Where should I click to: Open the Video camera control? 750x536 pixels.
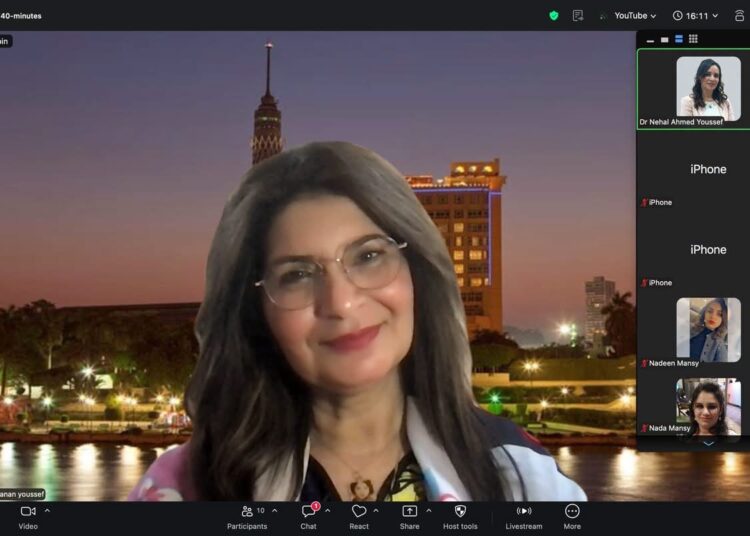[x=28, y=517]
